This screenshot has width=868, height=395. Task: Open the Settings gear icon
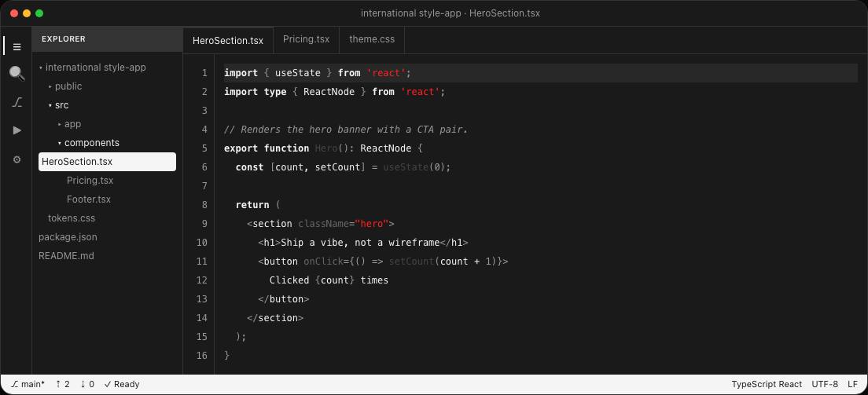pyautogui.click(x=17, y=160)
